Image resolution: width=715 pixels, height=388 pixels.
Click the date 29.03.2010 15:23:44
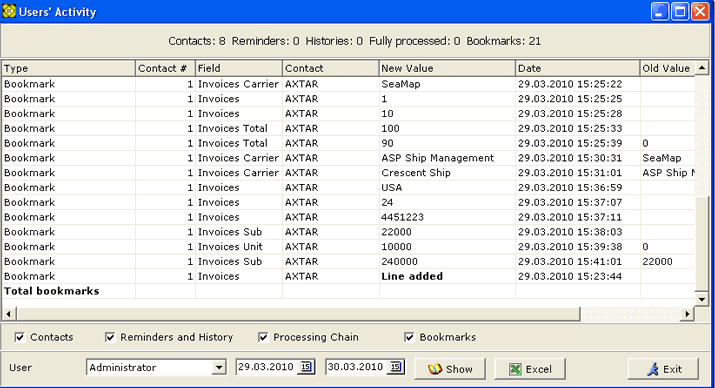point(578,276)
